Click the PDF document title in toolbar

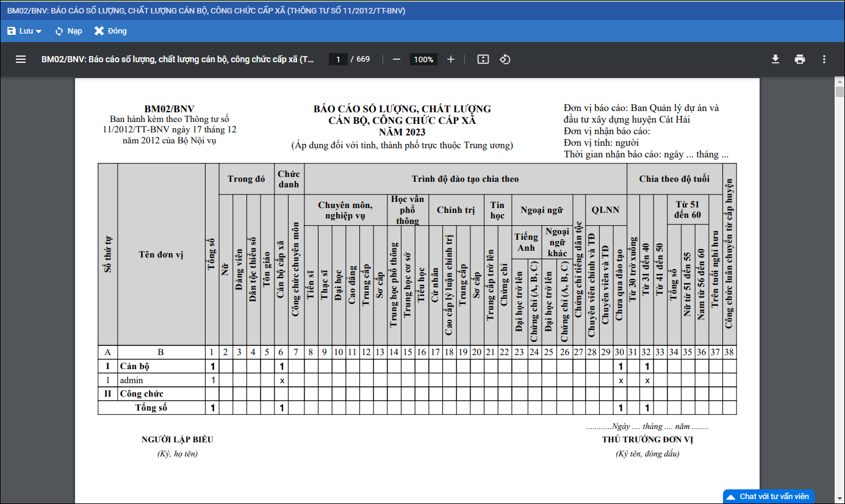[178, 59]
